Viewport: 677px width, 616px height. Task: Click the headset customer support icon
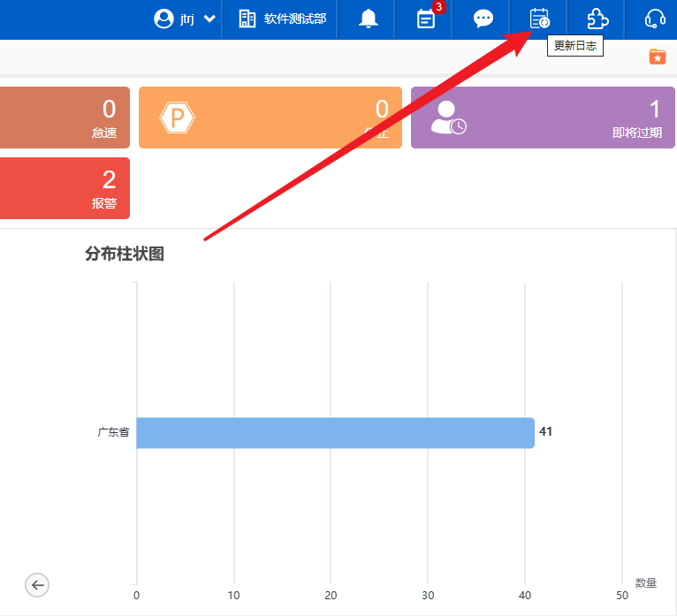tap(655, 19)
